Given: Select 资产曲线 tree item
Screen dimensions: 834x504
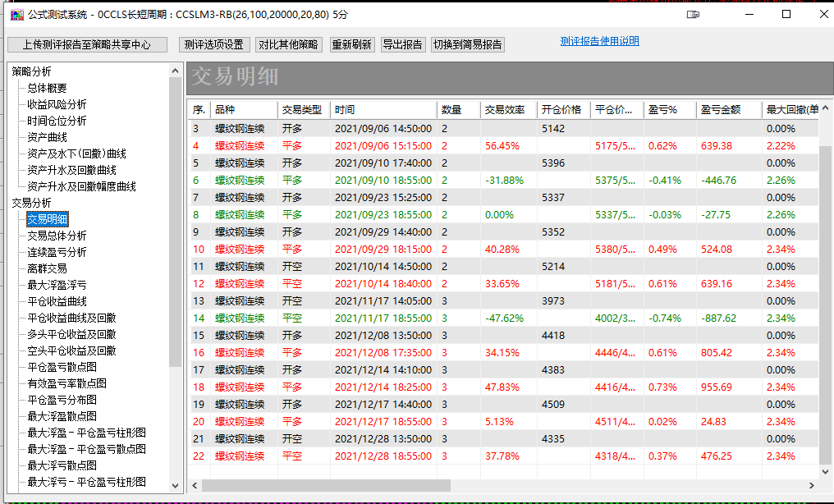Looking at the screenshot, I should coord(47,137).
